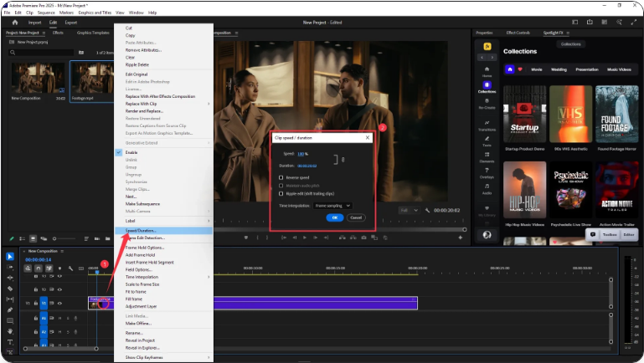Switch to the Effect Controls tab
This screenshot has height=363, width=644.
[x=518, y=33]
